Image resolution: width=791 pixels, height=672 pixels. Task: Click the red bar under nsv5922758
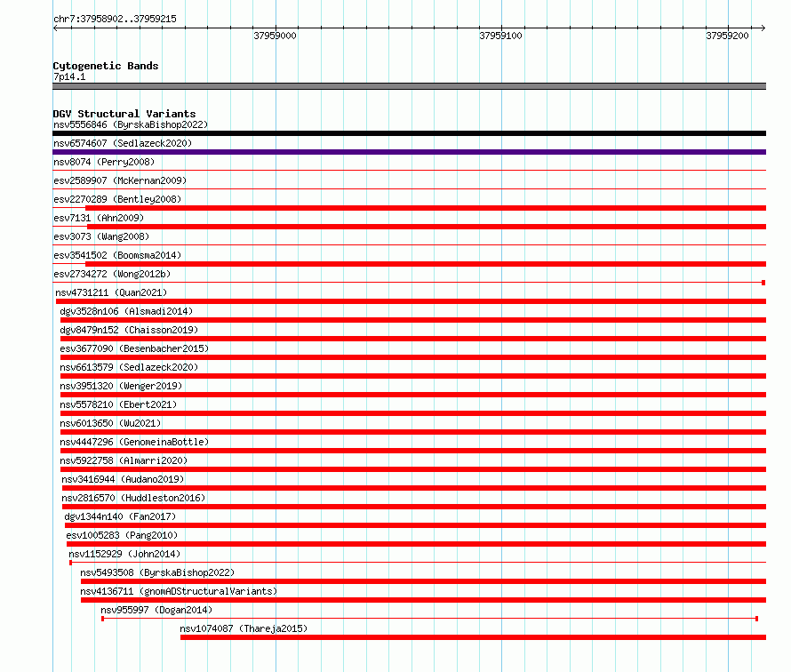pos(413,469)
